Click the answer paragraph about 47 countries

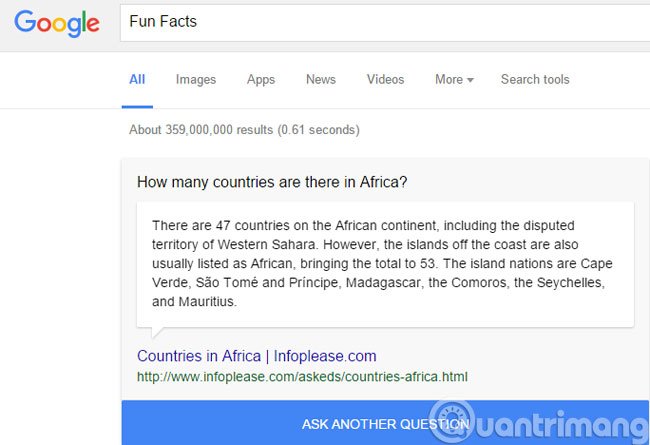[x=382, y=263]
